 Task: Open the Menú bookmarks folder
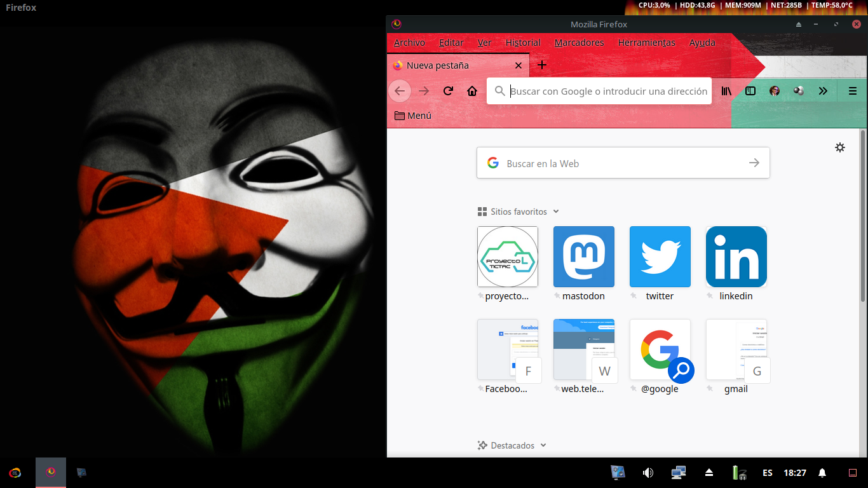click(x=413, y=116)
